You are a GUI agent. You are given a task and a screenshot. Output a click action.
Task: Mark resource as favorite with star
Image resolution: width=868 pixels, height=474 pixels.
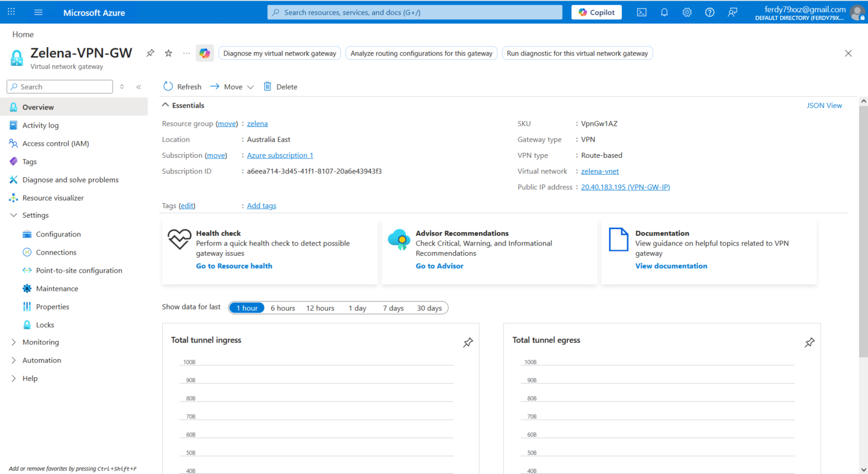tap(169, 53)
